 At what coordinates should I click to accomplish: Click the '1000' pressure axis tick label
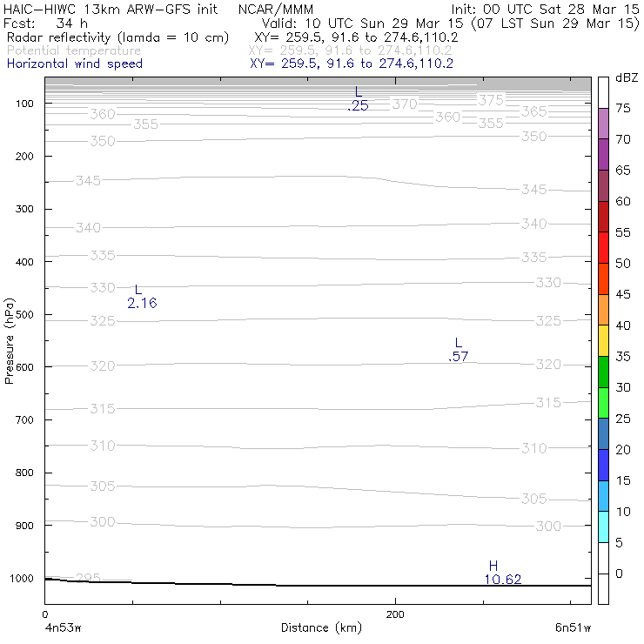[x=22, y=578]
